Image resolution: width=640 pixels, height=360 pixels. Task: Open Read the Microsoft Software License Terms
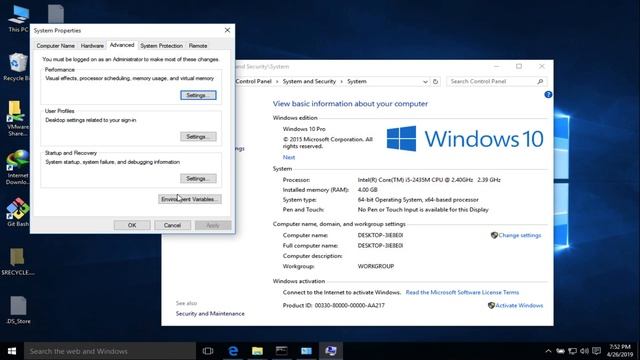[462, 292]
